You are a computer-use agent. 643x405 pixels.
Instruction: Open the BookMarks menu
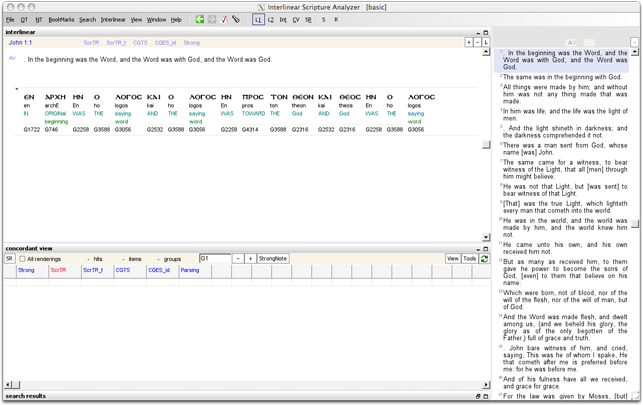(x=61, y=19)
